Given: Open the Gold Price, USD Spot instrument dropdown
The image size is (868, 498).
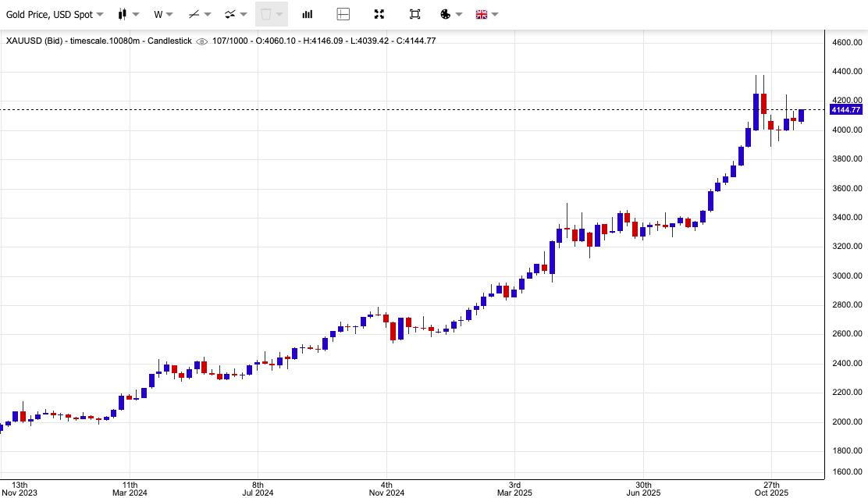Looking at the screenshot, I should pos(55,14).
